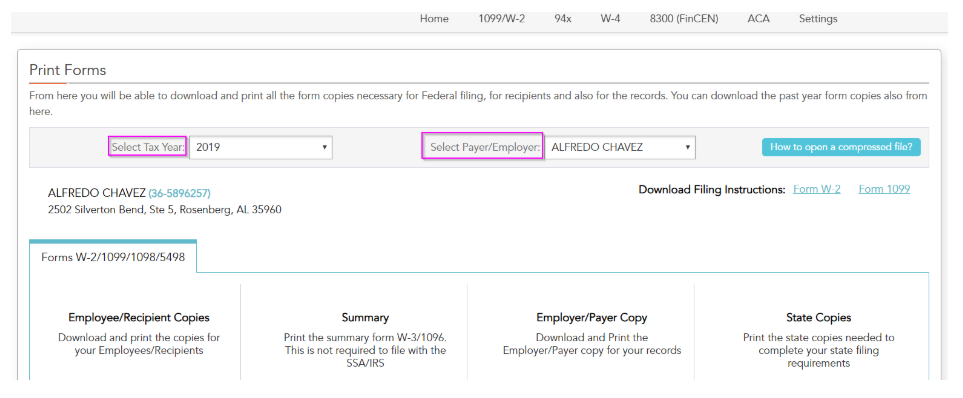Open the 8300 (FinCEN) menu

coord(684,19)
